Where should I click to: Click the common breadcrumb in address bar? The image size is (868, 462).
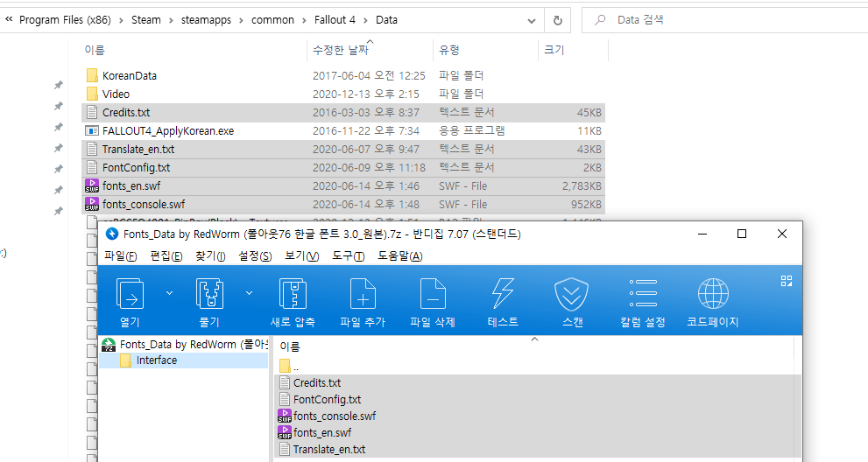(x=273, y=20)
